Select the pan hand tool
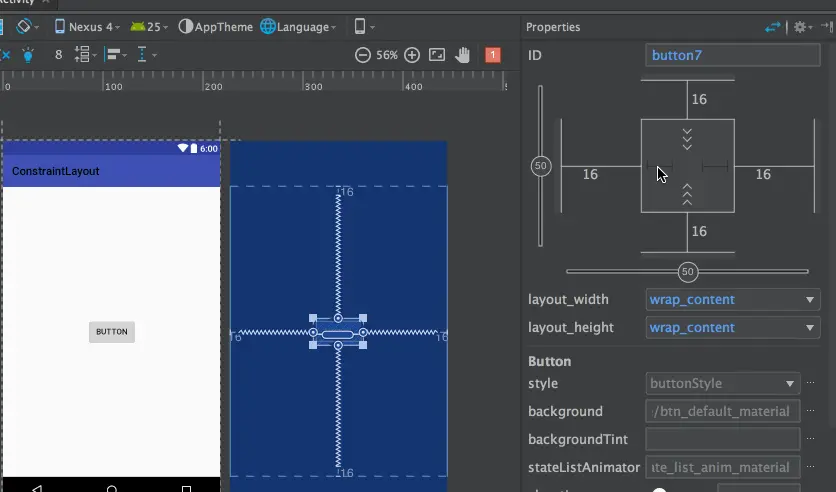 coord(463,55)
